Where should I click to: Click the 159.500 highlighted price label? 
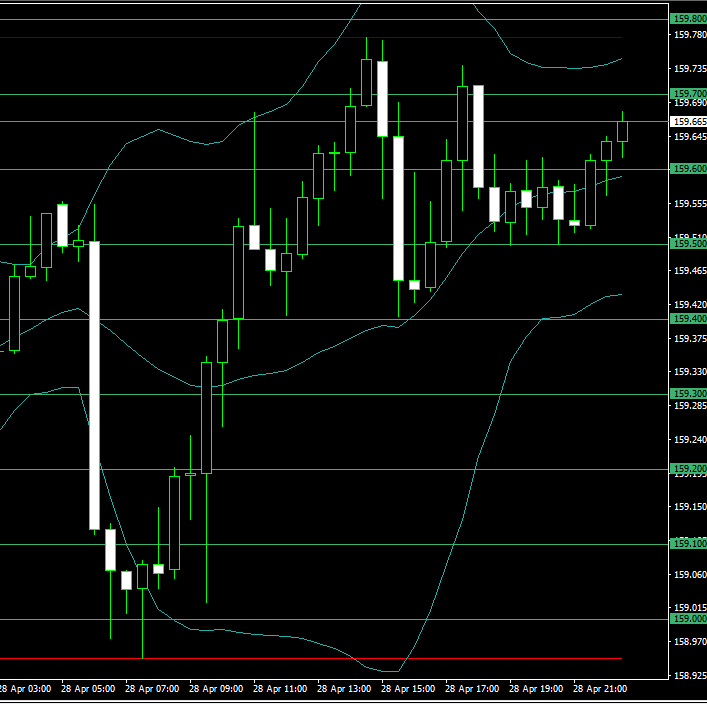[689, 244]
